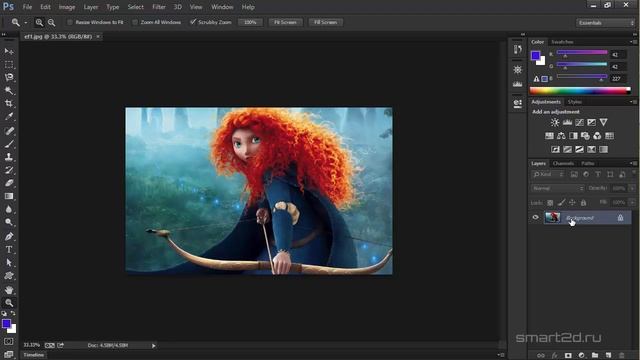Select the Gradient tool
Screen dimensions: 640x360
(9, 196)
